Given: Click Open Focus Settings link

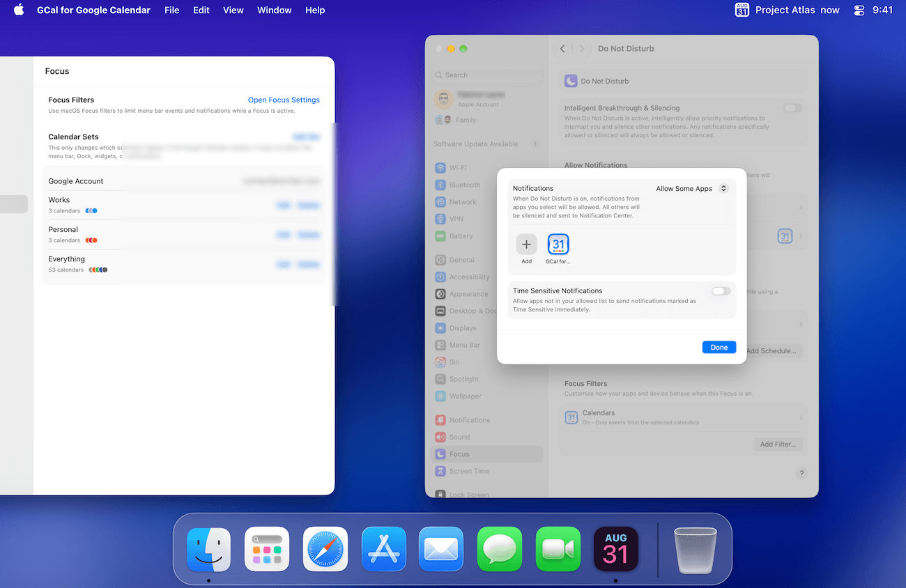Looking at the screenshot, I should [284, 100].
